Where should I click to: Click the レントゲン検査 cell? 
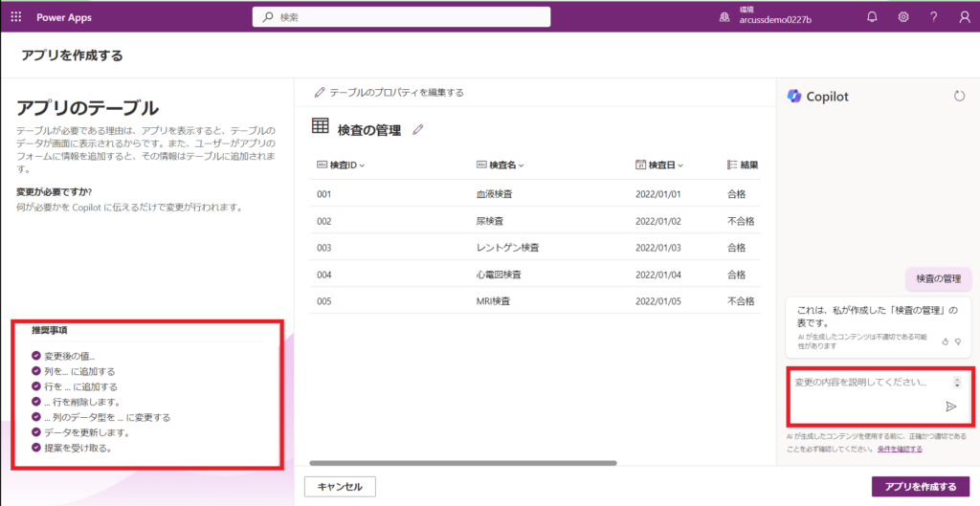pos(507,248)
